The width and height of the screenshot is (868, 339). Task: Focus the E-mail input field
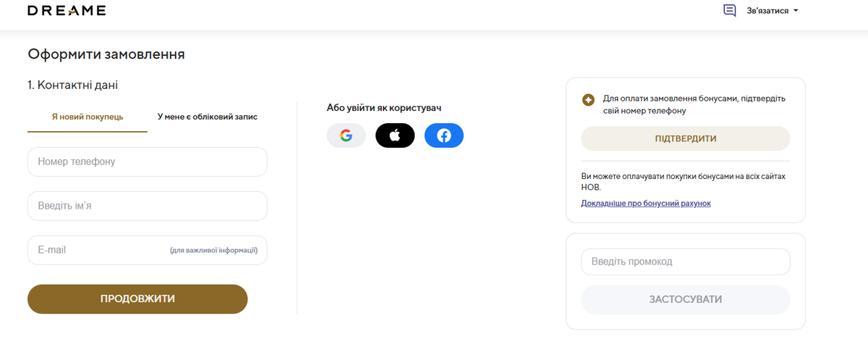coord(148,250)
